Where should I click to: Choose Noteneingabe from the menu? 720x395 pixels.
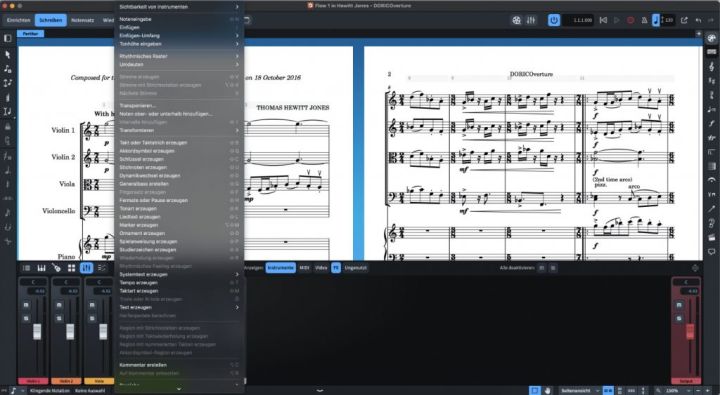point(179,19)
